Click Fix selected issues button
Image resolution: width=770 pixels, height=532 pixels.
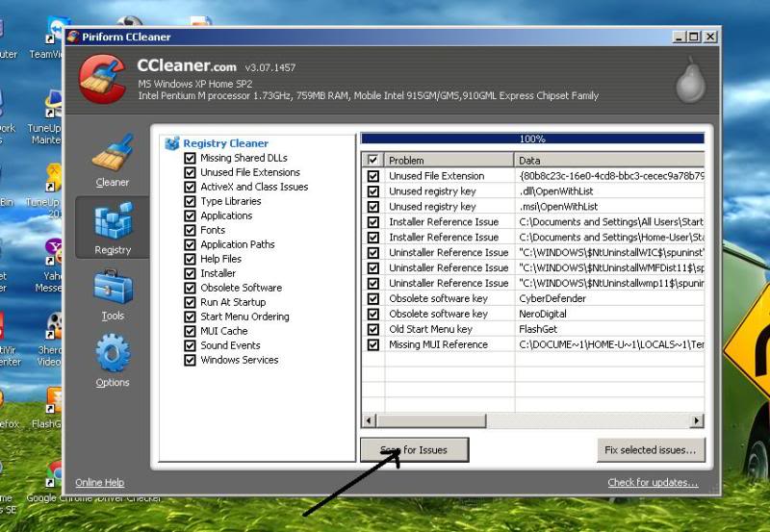651,449
